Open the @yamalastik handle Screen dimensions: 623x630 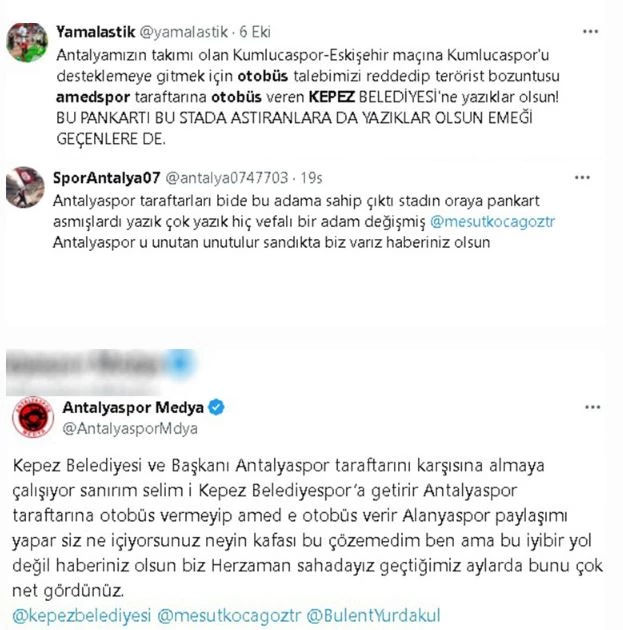point(184,32)
